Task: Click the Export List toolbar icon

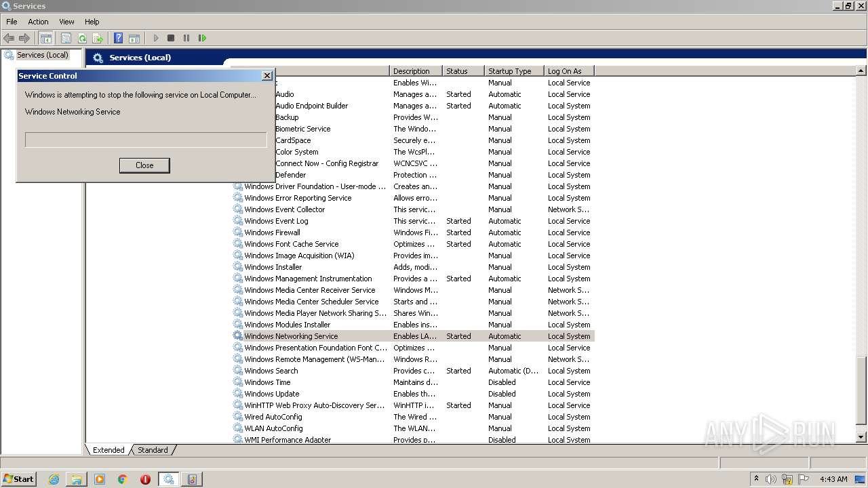Action: 98,39
